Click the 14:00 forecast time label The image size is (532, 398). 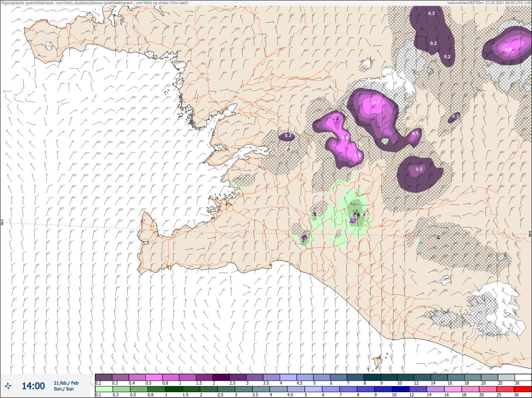(33, 386)
